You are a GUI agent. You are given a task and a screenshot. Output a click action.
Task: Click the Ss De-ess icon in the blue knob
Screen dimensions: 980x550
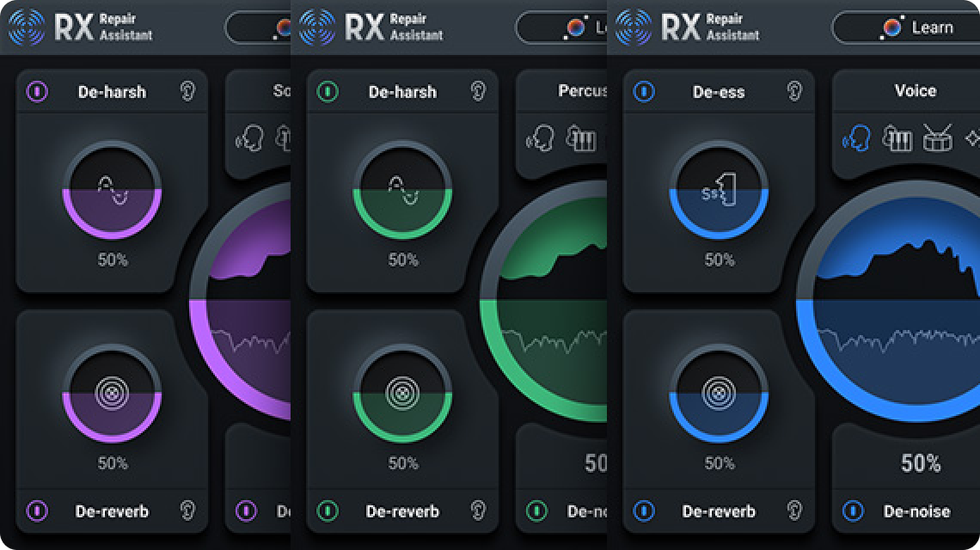pos(719,190)
